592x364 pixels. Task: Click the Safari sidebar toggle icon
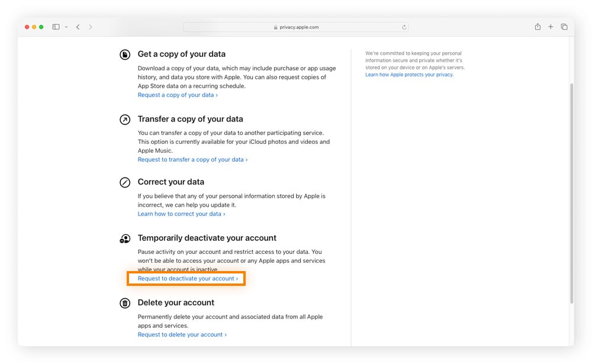tap(56, 27)
